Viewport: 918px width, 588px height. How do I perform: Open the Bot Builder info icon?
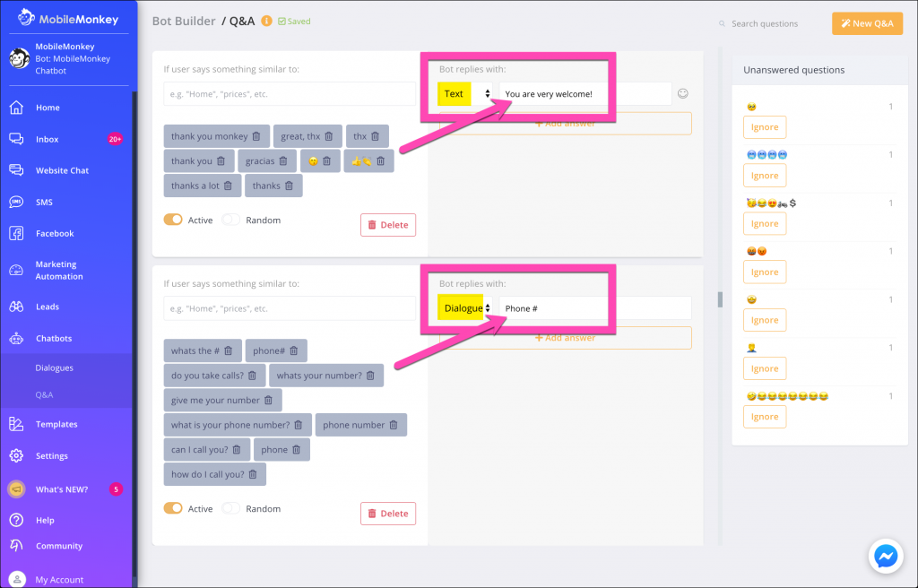(266, 22)
